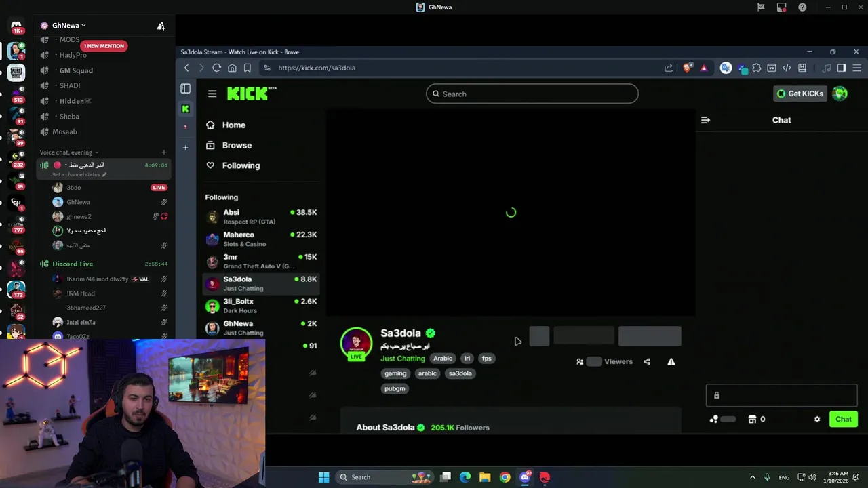Click Sa3dola LIVE profile avatar
Image resolution: width=868 pixels, height=488 pixels.
tap(356, 344)
